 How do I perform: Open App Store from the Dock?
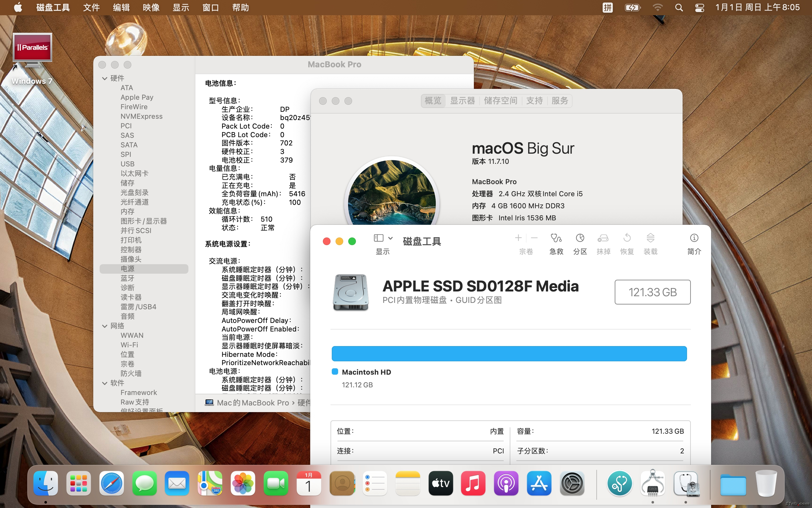[539, 484]
